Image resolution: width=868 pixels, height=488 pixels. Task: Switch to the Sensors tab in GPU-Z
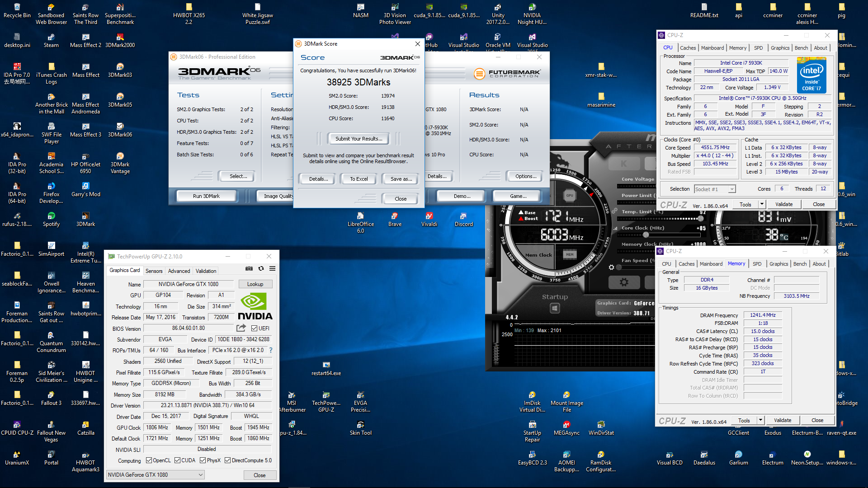point(154,271)
